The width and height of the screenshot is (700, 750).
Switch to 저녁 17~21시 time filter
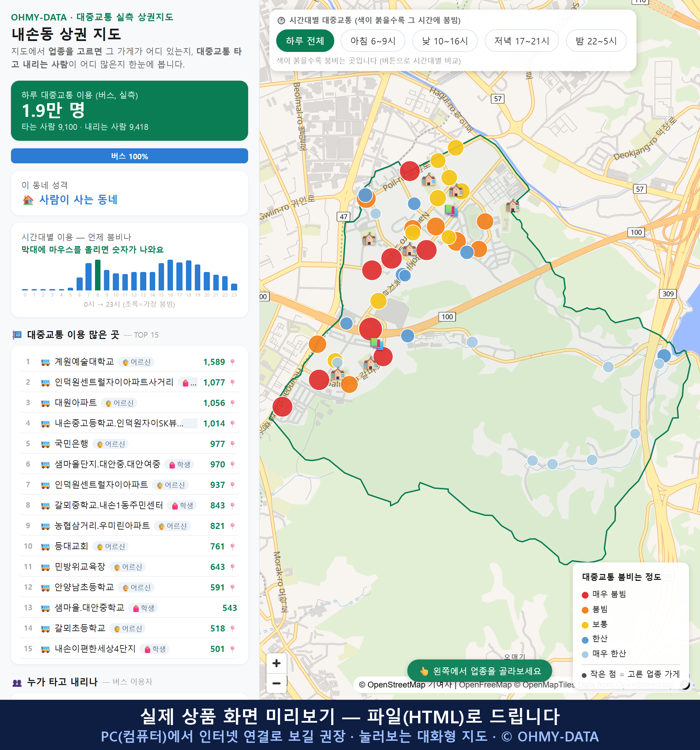[522, 41]
